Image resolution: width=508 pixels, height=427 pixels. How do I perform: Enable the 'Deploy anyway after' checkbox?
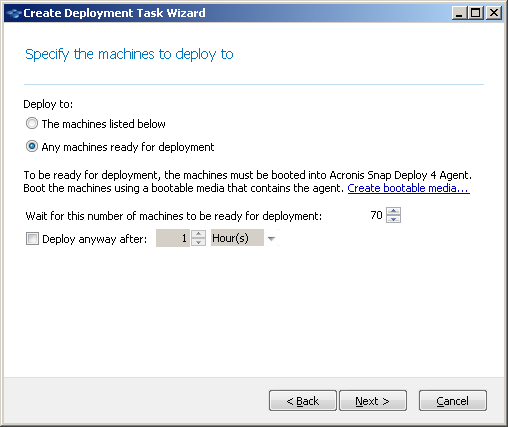(32, 239)
